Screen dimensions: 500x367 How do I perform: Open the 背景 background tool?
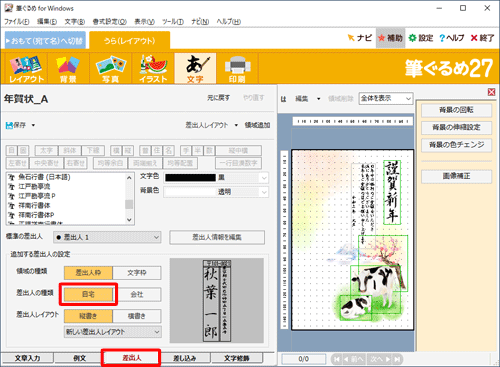68,69
